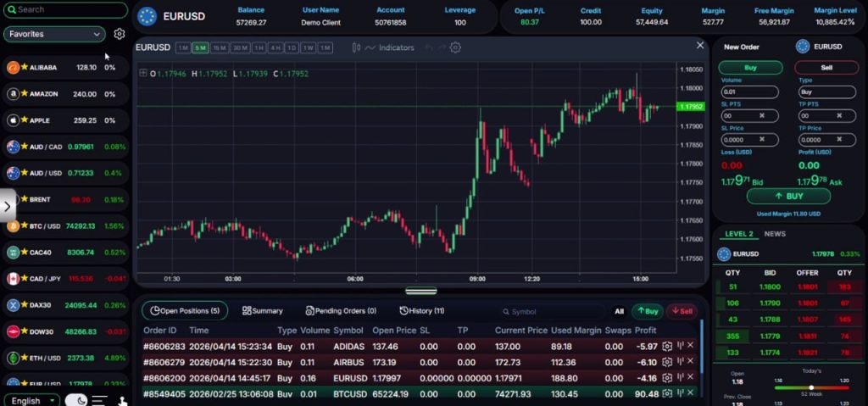868x406 pixels.
Task: Open the chart settings gear icon
Action: click(455, 47)
